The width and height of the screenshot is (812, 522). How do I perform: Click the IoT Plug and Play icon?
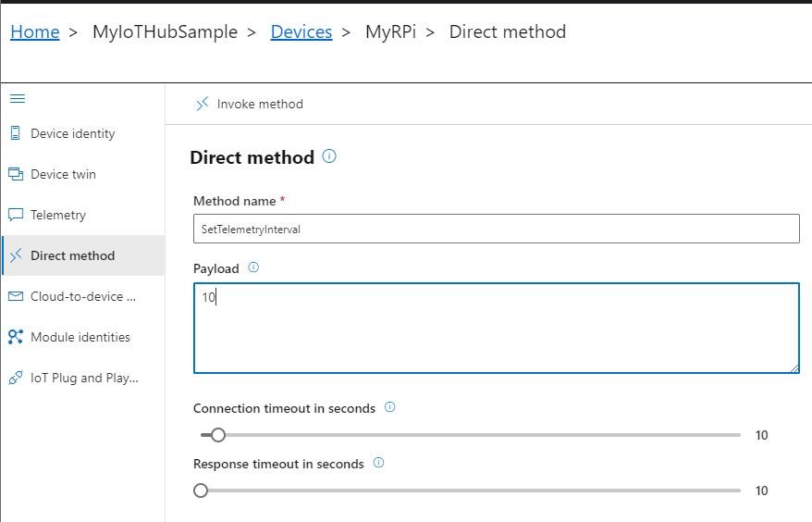[15, 378]
